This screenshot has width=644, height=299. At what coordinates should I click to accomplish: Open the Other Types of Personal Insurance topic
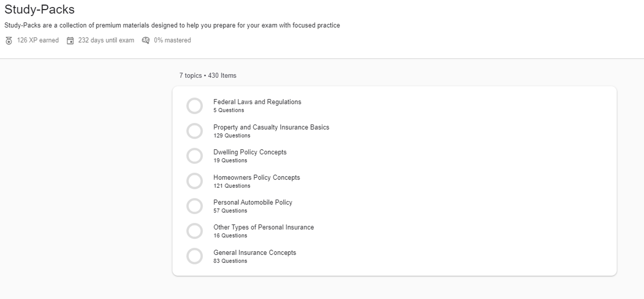coord(263,227)
